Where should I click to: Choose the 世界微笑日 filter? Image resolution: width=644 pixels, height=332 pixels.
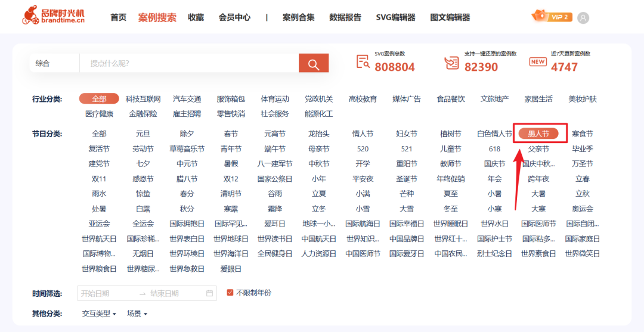point(583,253)
